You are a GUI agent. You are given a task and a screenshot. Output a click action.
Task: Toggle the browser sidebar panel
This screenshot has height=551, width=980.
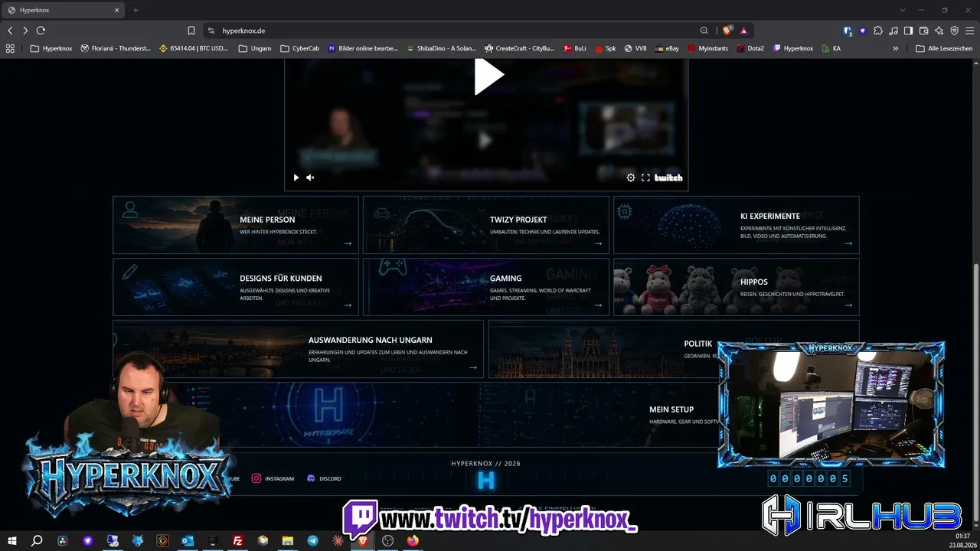click(908, 31)
